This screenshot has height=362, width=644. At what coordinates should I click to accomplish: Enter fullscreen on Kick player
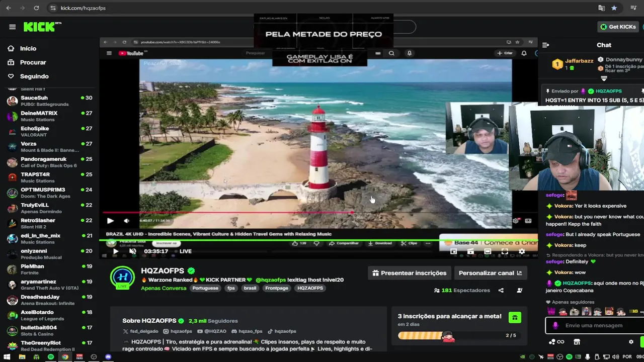tap(505, 251)
